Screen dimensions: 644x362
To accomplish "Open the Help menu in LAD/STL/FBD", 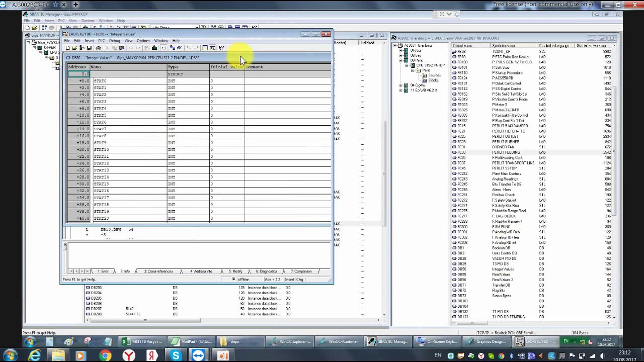I will (x=176, y=41).
